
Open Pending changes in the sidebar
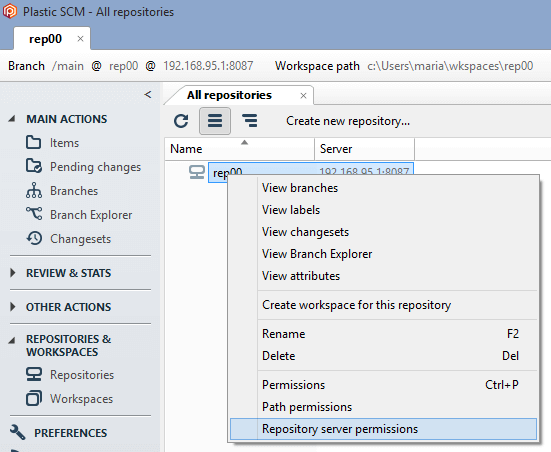95,167
